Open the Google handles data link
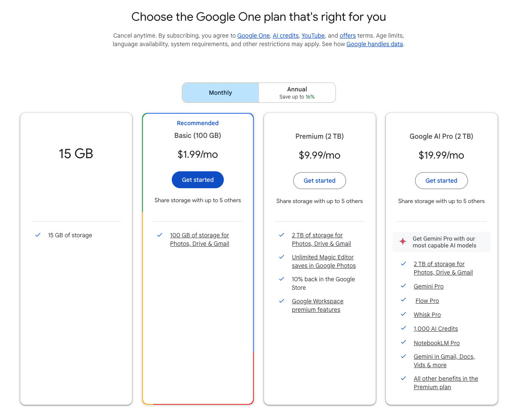The width and height of the screenshot is (517, 420). (x=374, y=44)
